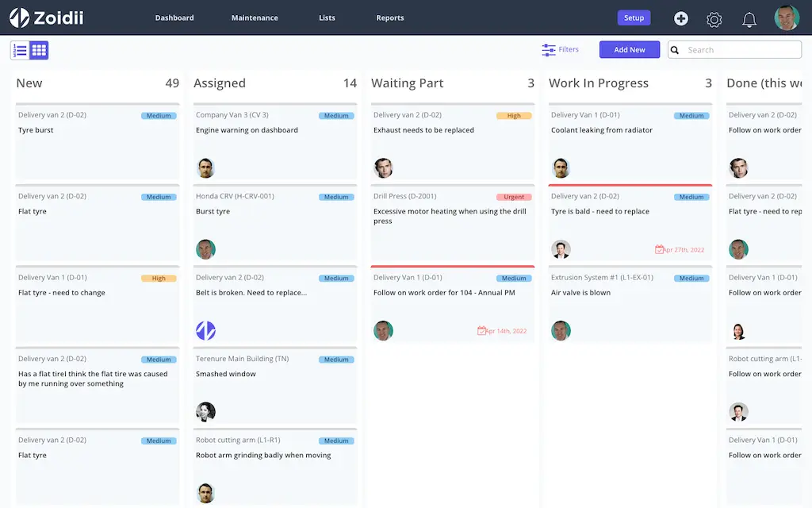Click the Filters sliders icon
The image size is (812, 508).
(x=549, y=50)
